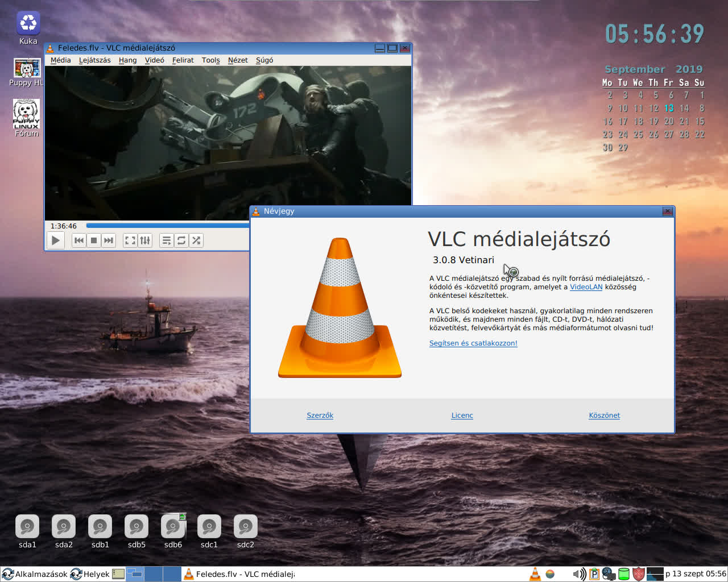
Task: Open the sdb1 drive icon
Action: (x=100, y=531)
